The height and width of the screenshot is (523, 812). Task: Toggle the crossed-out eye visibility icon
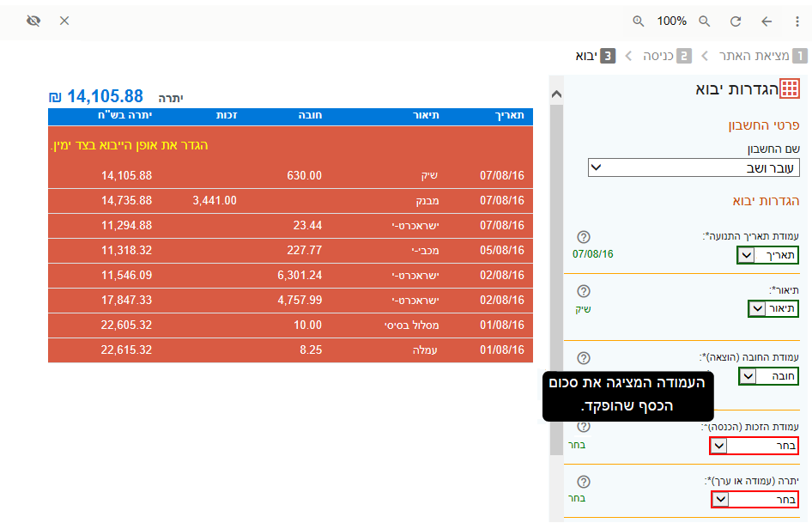click(x=33, y=21)
